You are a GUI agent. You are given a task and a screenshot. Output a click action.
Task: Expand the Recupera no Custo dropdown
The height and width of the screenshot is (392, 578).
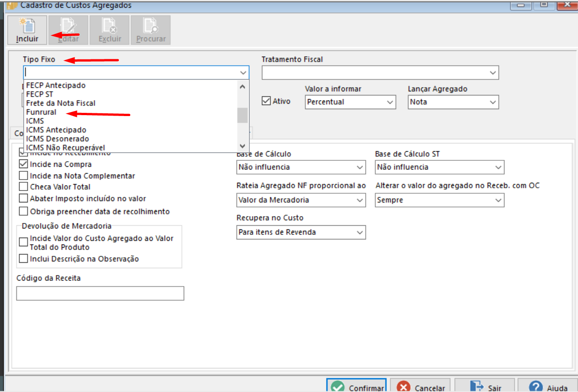pyautogui.click(x=360, y=232)
